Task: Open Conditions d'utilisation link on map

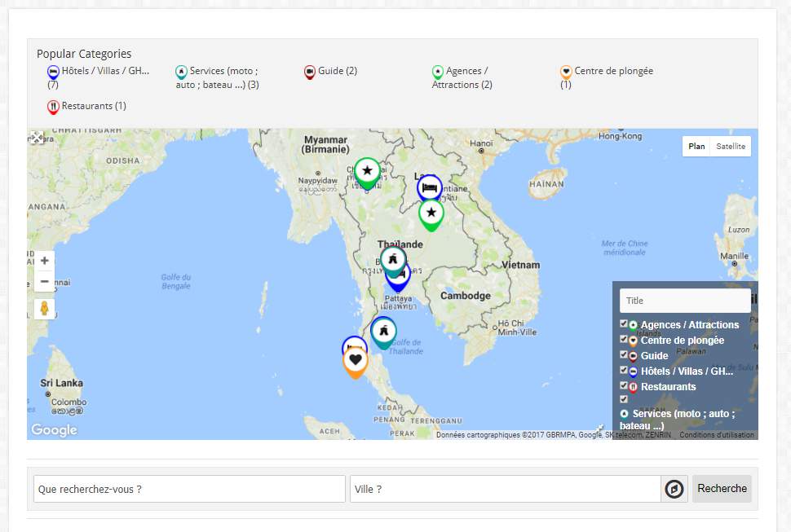Action: click(x=716, y=435)
